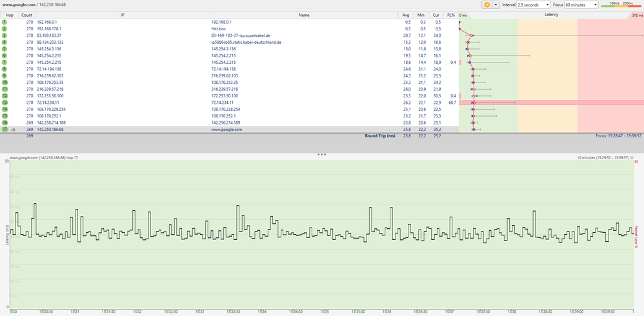
Task: Click the three-dot splitter handle above the graph
Action: coord(321,155)
